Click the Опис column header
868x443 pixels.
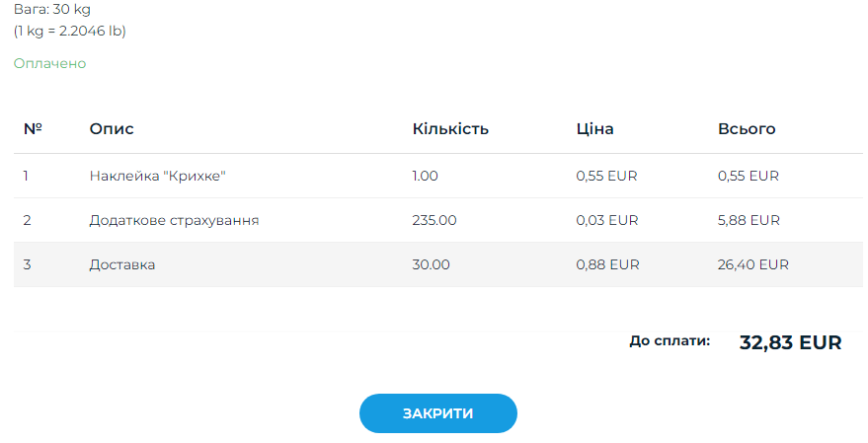112,129
